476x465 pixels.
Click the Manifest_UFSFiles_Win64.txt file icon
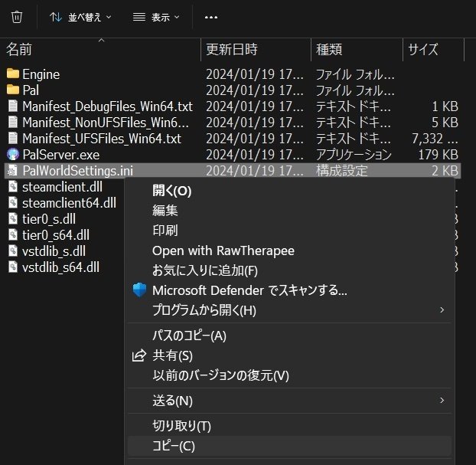[13, 139]
